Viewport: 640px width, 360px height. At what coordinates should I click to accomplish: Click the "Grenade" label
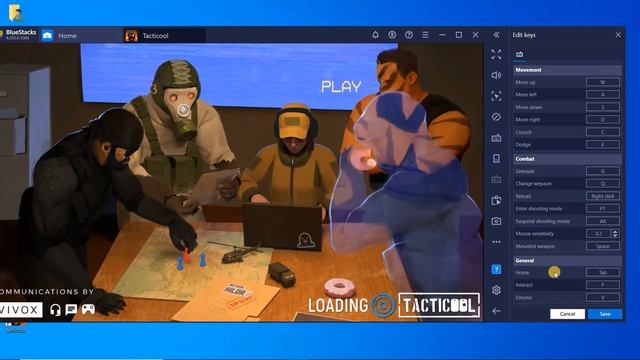click(x=525, y=171)
